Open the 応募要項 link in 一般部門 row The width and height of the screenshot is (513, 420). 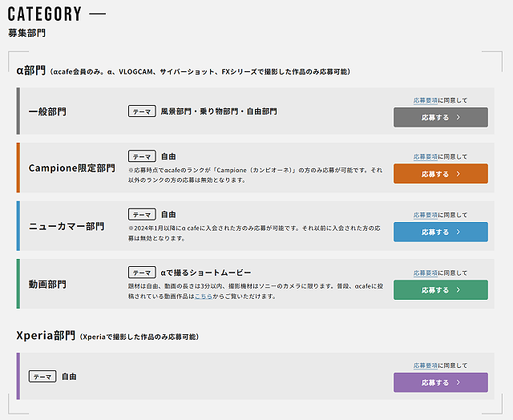click(x=425, y=100)
